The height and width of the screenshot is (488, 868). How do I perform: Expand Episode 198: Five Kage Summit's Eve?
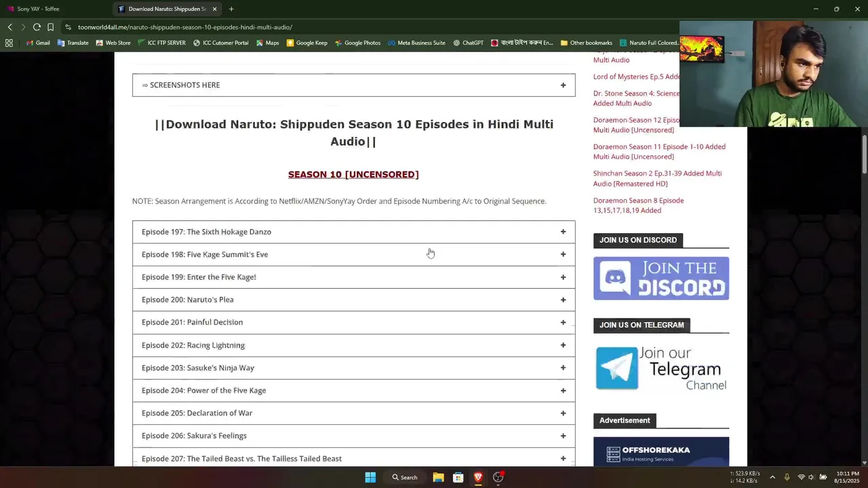coord(353,254)
